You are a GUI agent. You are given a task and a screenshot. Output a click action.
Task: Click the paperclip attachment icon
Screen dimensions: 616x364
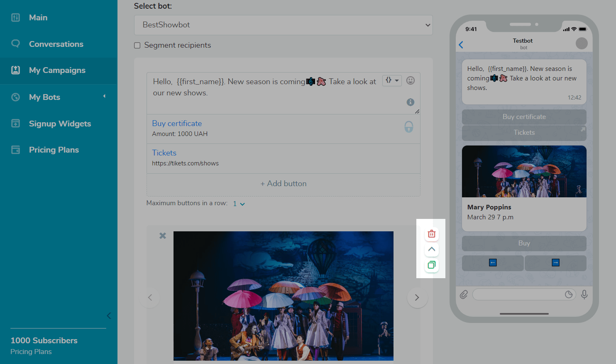click(x=464, y=294)
